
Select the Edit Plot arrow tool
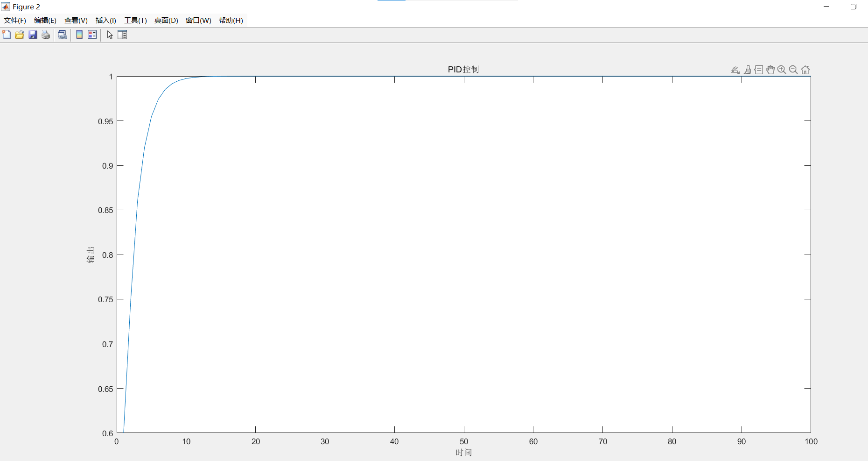109,35
